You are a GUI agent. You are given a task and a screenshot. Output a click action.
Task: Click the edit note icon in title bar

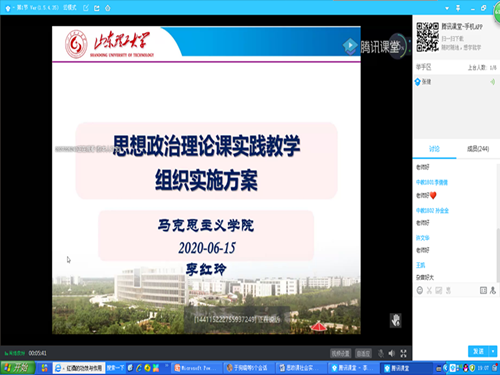point(86,8)
